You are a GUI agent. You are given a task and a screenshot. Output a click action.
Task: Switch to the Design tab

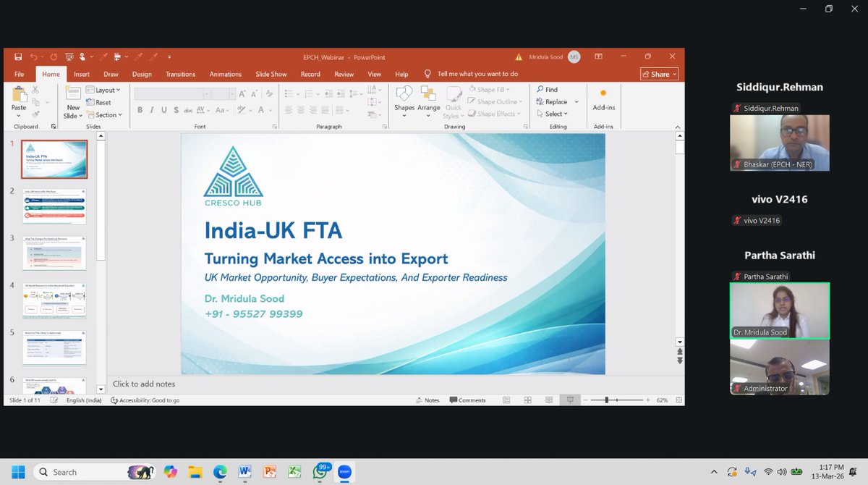(142, 74)
